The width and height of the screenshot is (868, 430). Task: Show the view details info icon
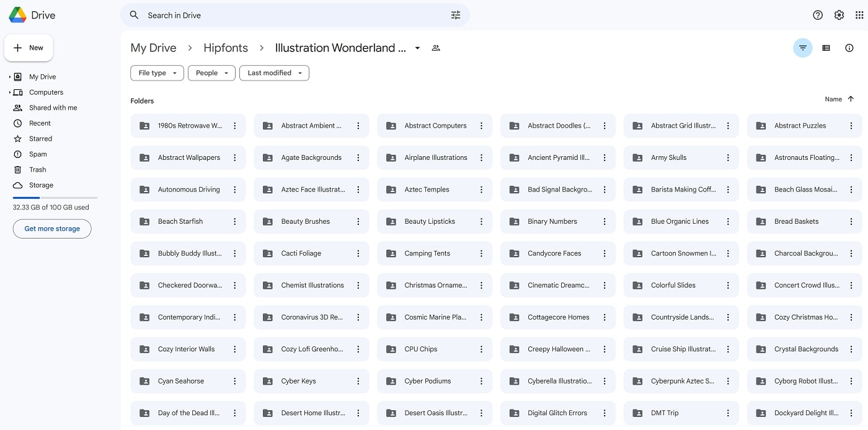[849, 48]
